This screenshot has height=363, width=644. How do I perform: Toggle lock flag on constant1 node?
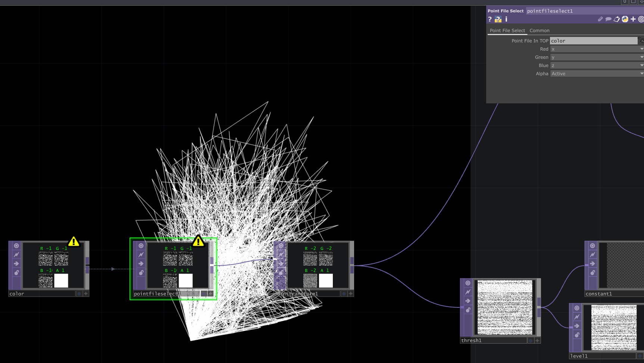[x=593, y=273]
